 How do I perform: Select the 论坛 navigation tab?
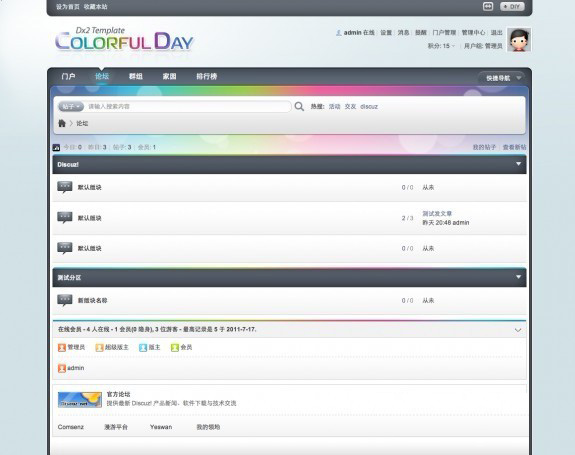102,76
